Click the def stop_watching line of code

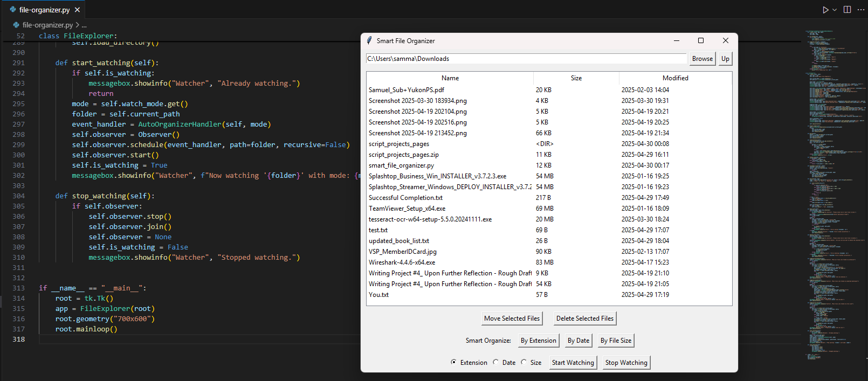tap(105, 196)
